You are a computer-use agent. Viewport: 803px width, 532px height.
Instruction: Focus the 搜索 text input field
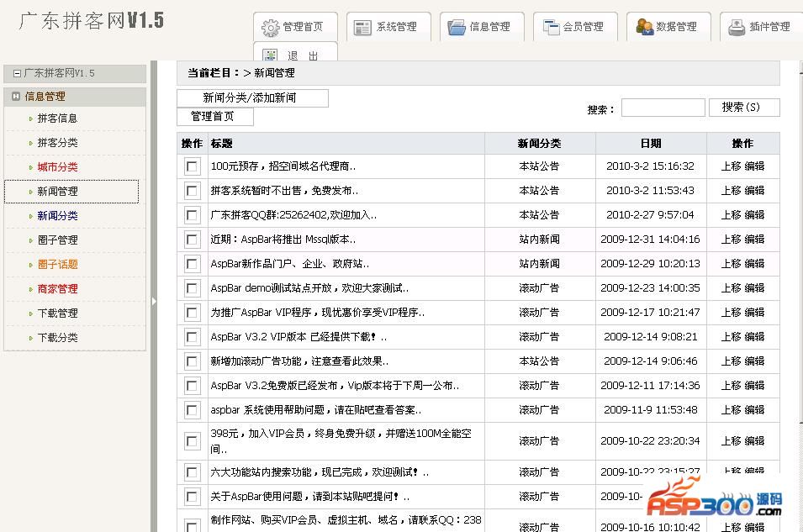663,108
